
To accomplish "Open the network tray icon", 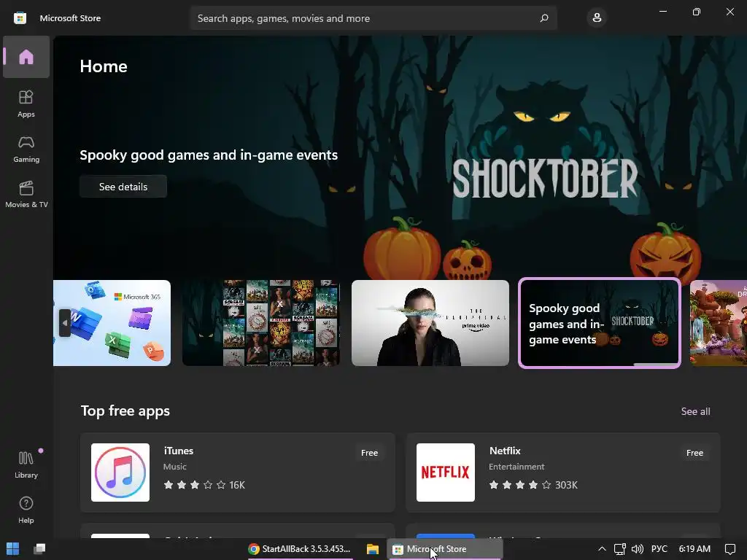I will 619,549.
